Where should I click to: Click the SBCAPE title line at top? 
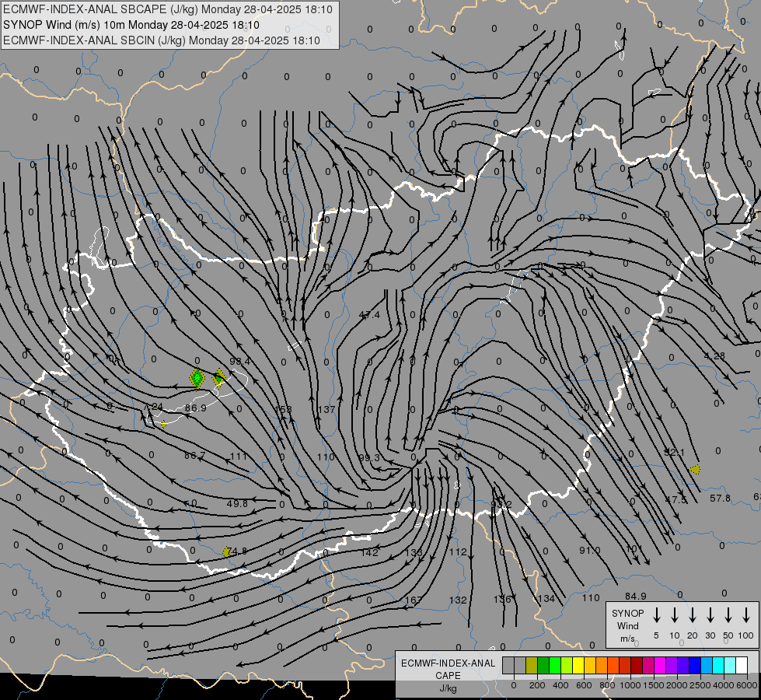(168, 9)
